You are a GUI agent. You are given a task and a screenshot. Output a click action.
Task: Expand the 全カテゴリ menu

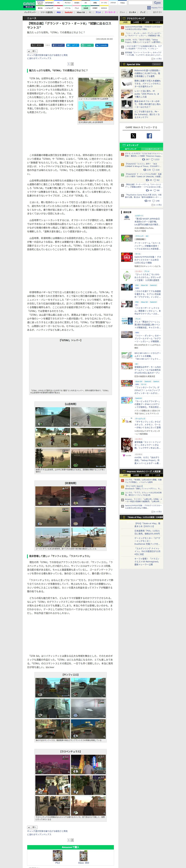157,12
